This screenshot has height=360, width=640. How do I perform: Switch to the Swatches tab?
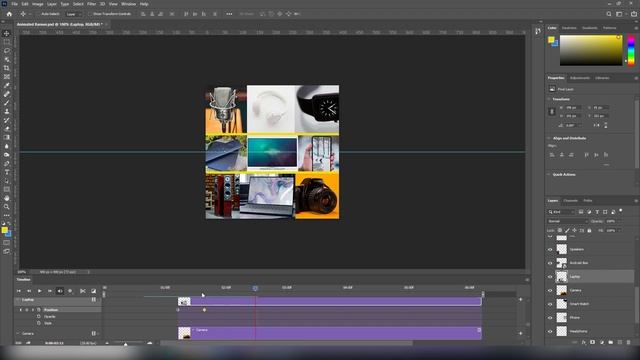(x=569, y=28)
